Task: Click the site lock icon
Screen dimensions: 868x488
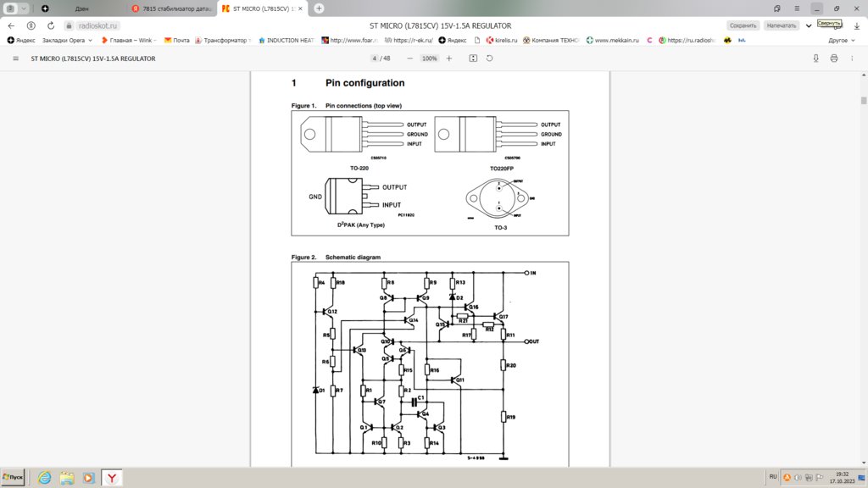Action: [69, 25]
